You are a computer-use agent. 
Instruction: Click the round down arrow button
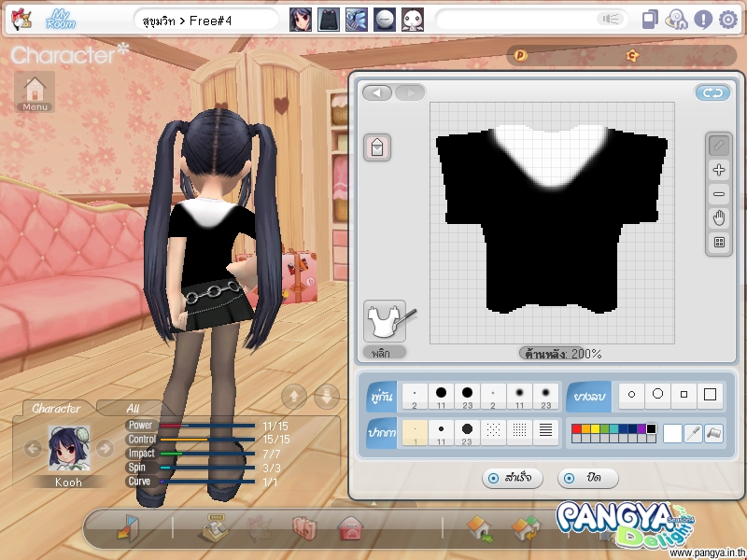327,396
